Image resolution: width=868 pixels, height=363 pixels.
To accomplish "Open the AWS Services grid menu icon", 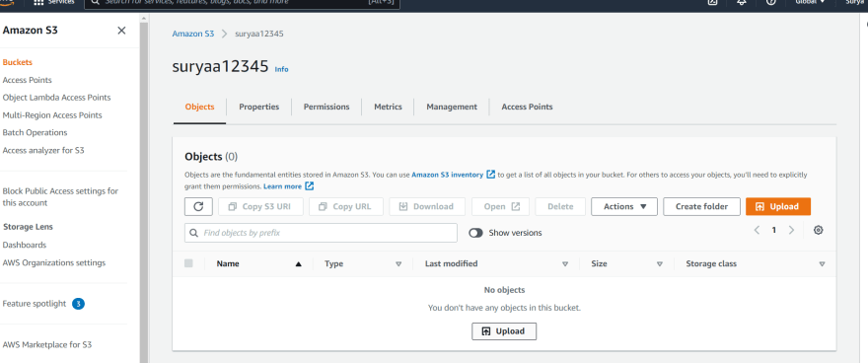I will (x=38, y=2).
